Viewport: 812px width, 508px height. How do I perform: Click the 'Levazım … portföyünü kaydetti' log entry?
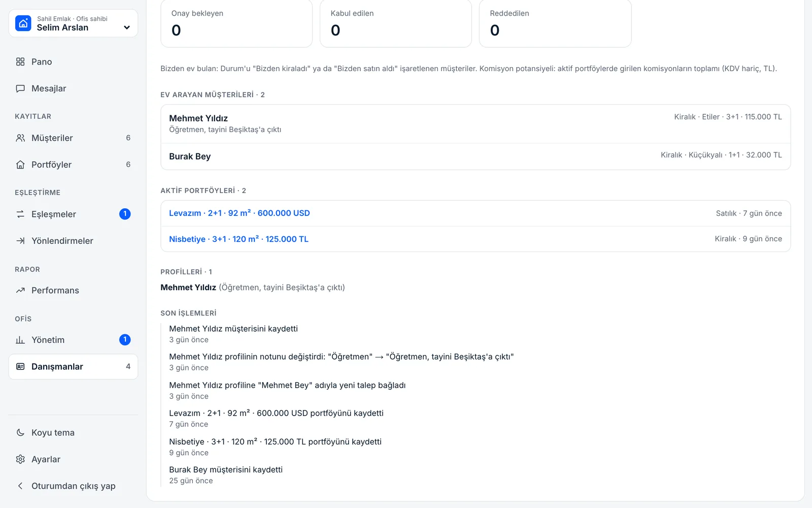click(x=276, y=413)
